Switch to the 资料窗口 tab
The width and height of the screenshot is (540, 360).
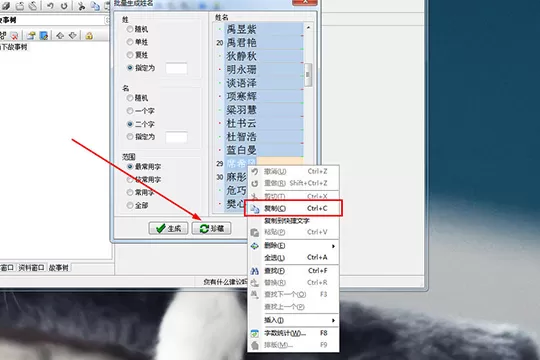pos(31,268)
